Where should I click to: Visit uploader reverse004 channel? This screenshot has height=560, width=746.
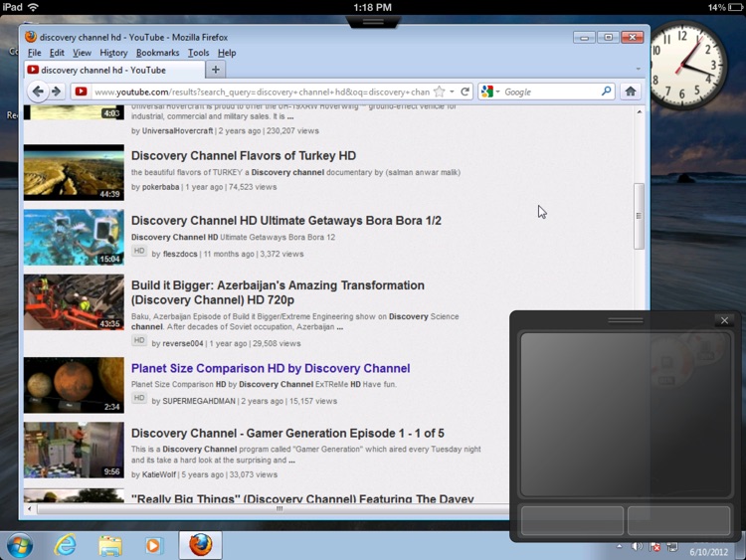[183, 343]
